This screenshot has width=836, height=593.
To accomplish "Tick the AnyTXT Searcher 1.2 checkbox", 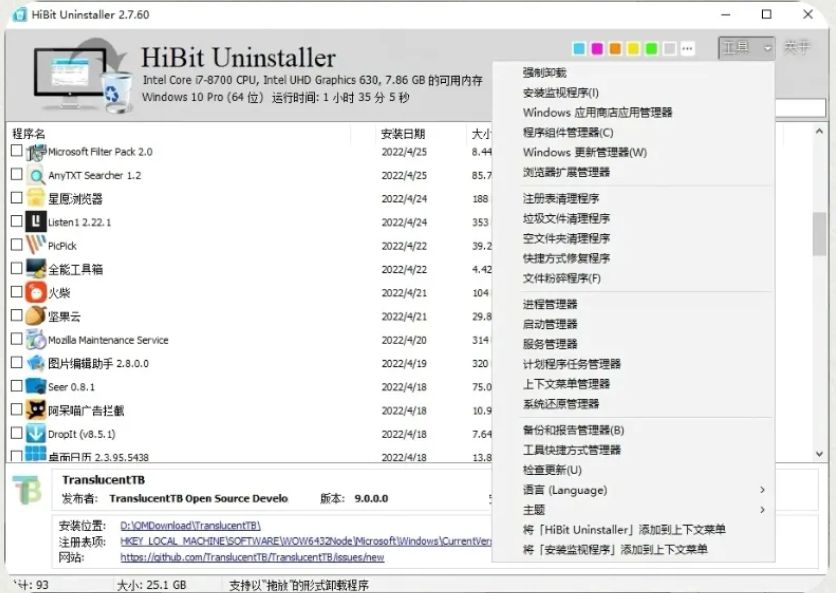I will tap(17, 174).
